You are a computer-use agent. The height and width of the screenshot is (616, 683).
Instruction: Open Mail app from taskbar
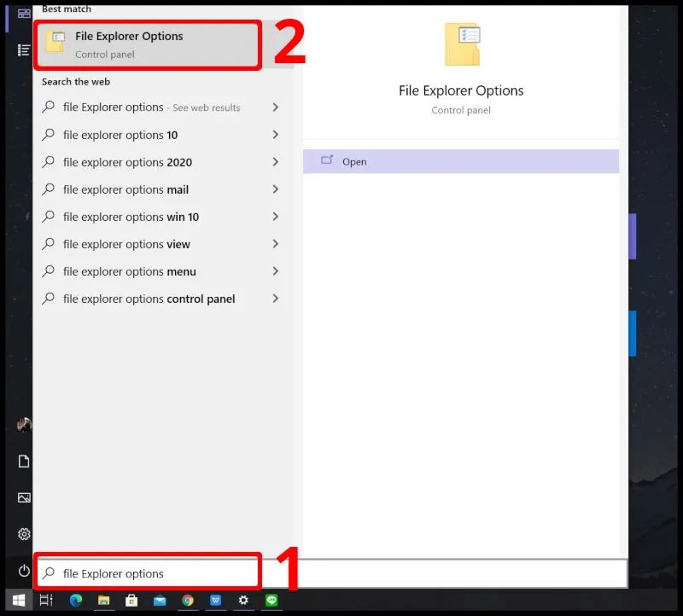(160, 601)
